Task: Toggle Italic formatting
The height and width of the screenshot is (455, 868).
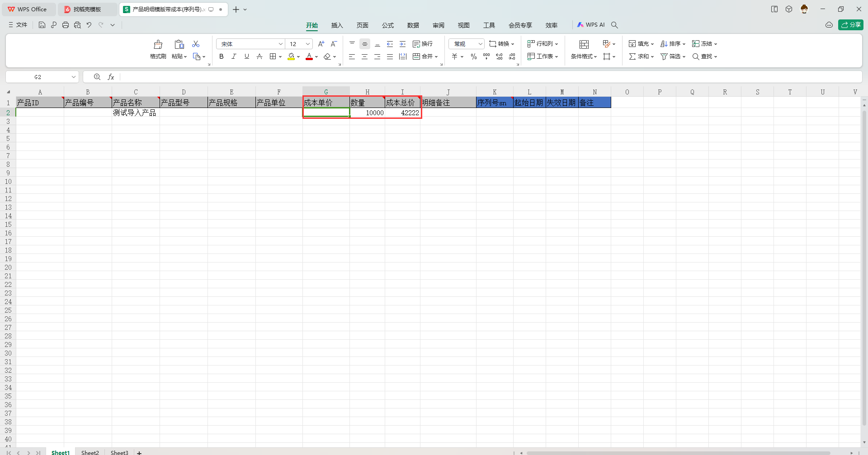Action: coord(234,56)
